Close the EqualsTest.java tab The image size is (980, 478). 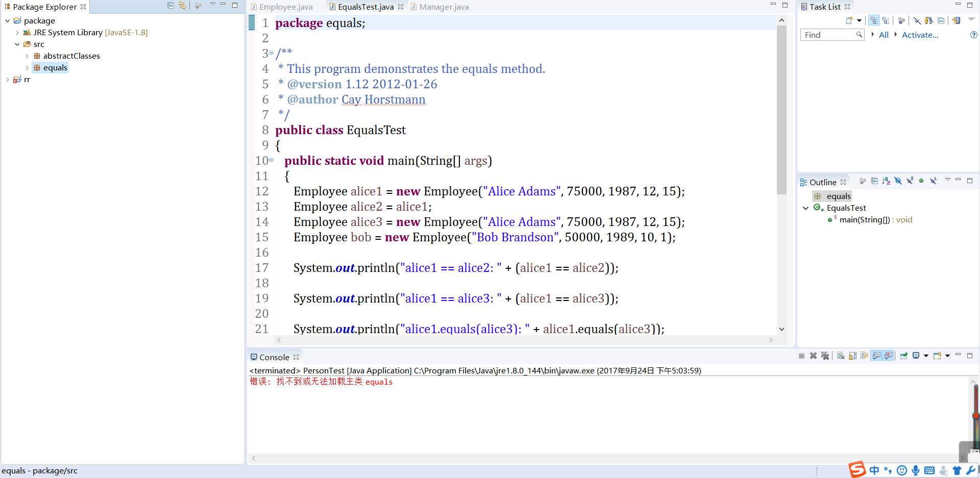[401, 7]
